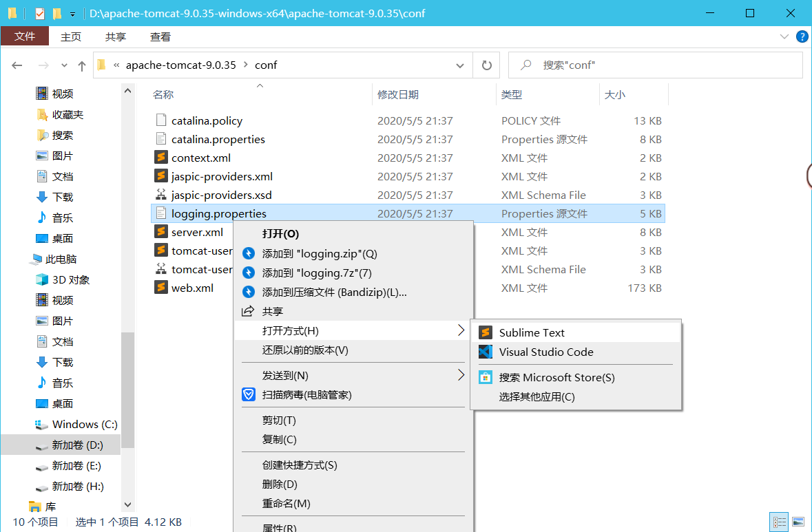Select the details list view icon
The height and width of the screenshot is (532, 812).
(780, 522)
